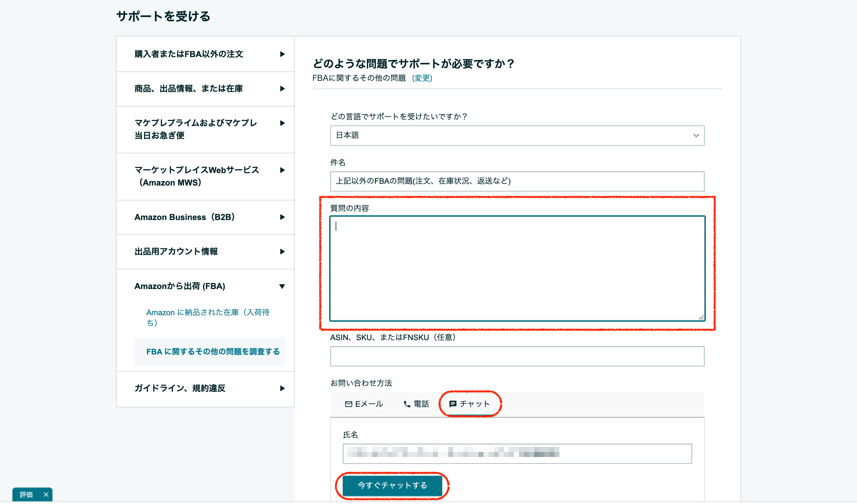Screen dimensions: 857x504
Task: Expand マケプレプライム section arrow icon
Action: point(282,123)
